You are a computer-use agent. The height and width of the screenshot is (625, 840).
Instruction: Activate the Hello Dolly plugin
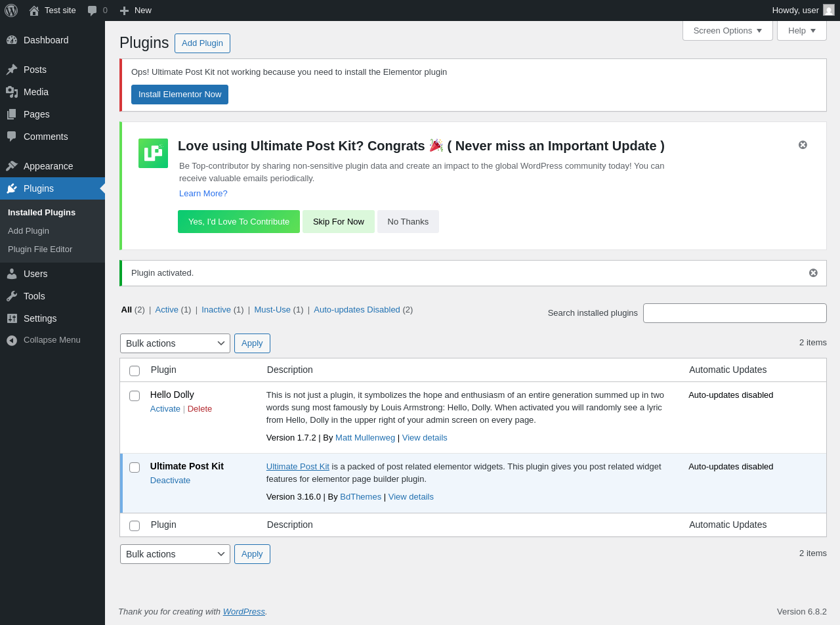click(165, 409)
